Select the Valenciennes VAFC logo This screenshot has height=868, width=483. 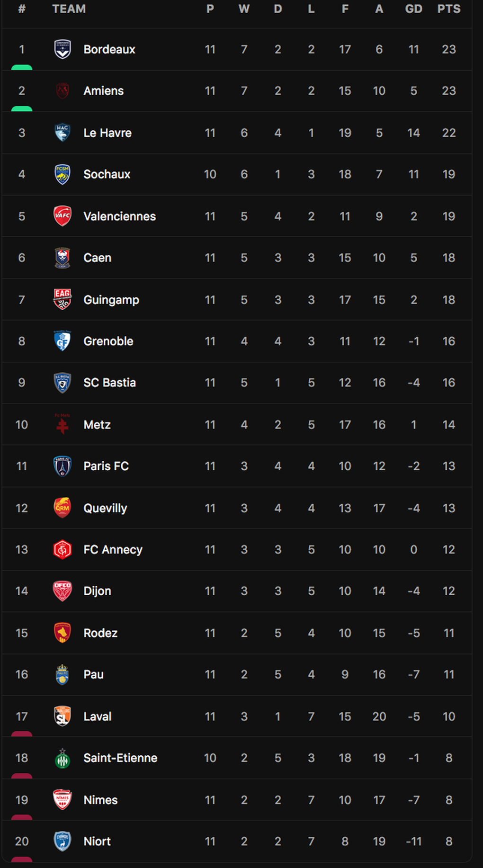(63, 216)
